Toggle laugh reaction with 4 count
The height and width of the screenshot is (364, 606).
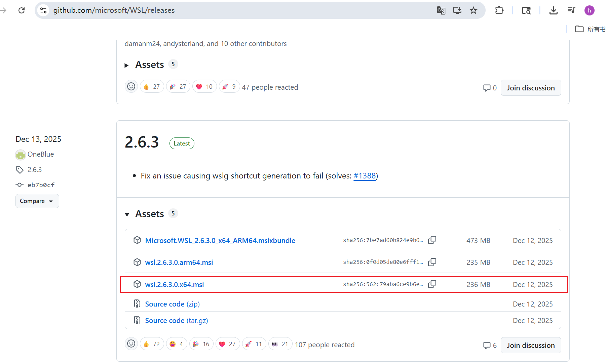click(177, 344)
